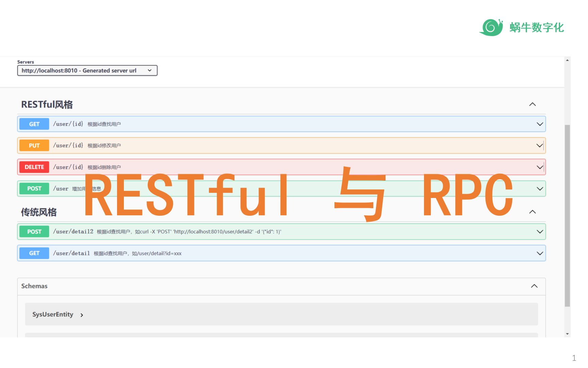Expand GET /user/detail chevron

click(x=540, y=253)
